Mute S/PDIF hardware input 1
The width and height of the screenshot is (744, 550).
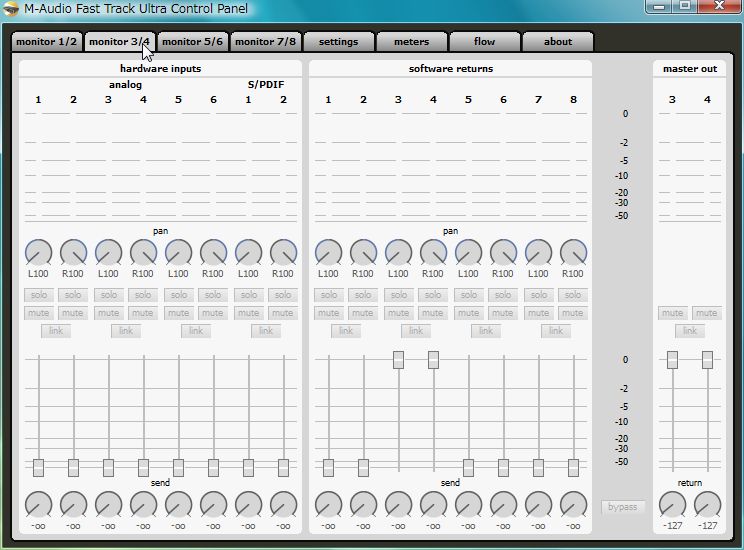tap(249, 313)
